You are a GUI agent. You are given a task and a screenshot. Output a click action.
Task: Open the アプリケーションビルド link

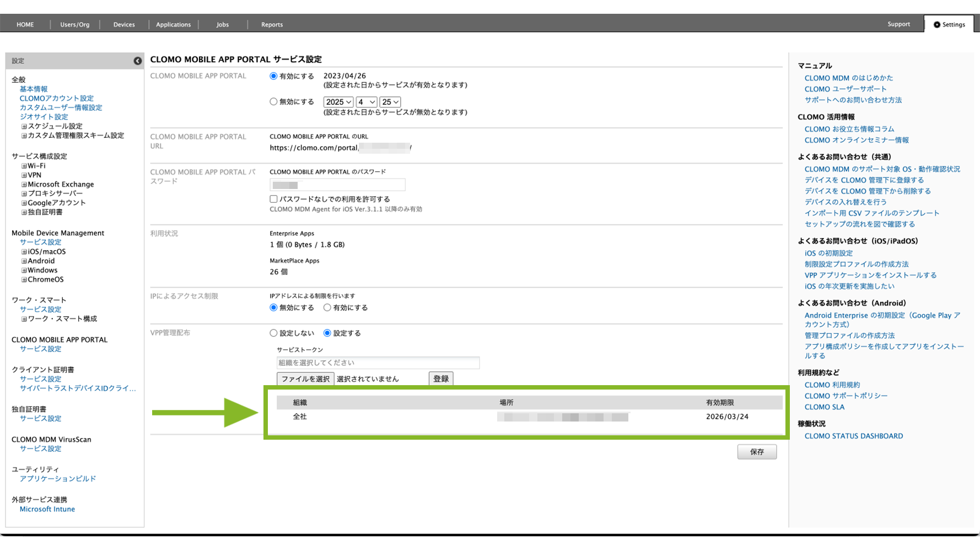point(58,479)
